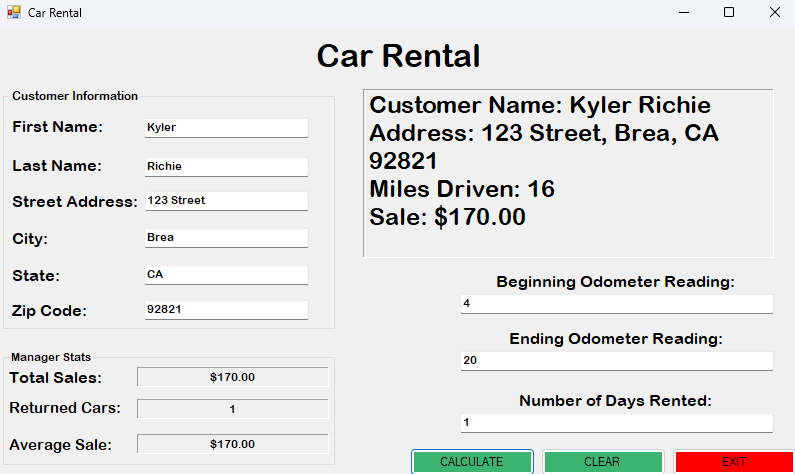Screen dimensions: 795x474
Task: Click the green CALCULATE button
Action: point(472,462)
